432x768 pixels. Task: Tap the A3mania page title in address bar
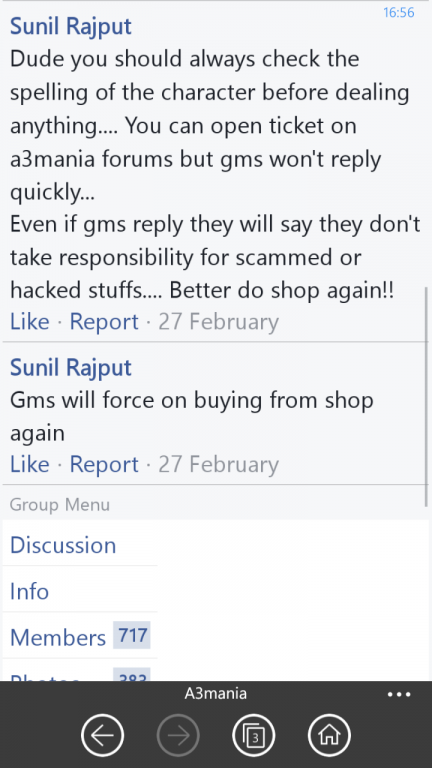coord(216,694)
